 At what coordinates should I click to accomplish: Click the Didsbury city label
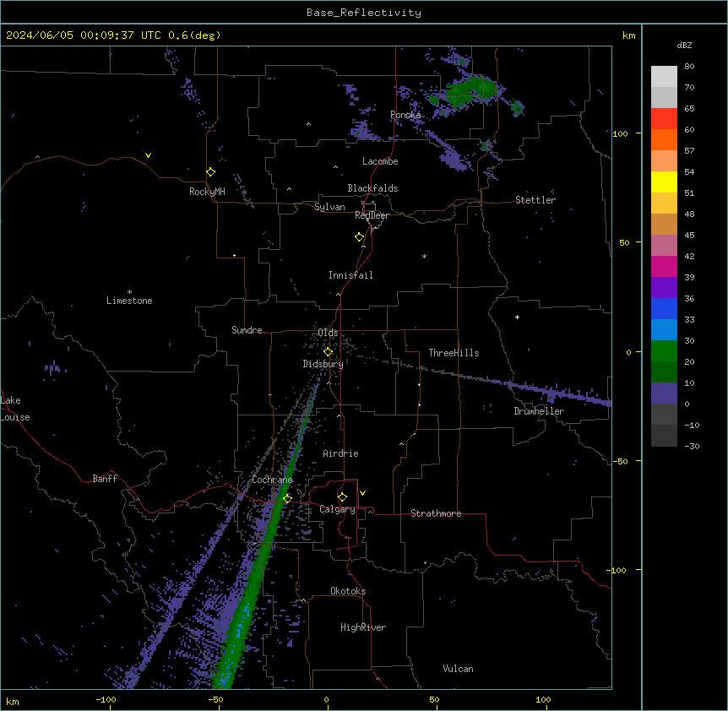pyautogui.click(x=323, y=364)
